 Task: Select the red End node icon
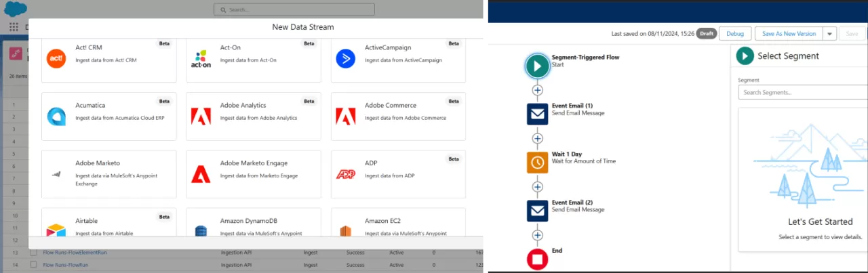[538, 259]
